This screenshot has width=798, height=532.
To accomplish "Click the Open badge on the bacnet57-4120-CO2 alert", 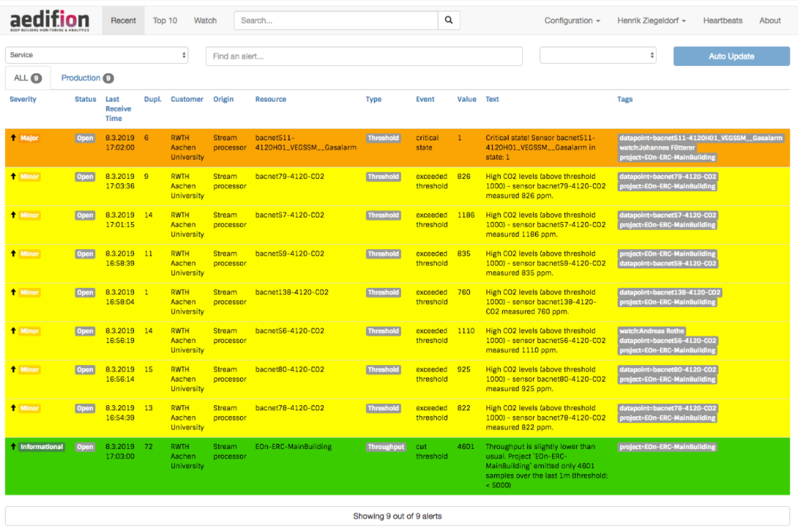I will point(85,215).
